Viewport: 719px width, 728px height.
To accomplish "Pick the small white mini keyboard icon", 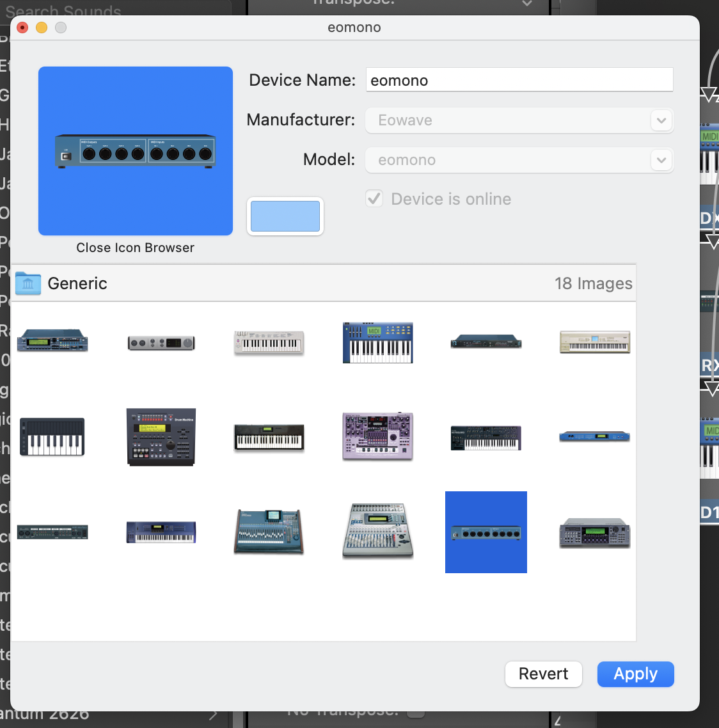I will tap(269, 343).
